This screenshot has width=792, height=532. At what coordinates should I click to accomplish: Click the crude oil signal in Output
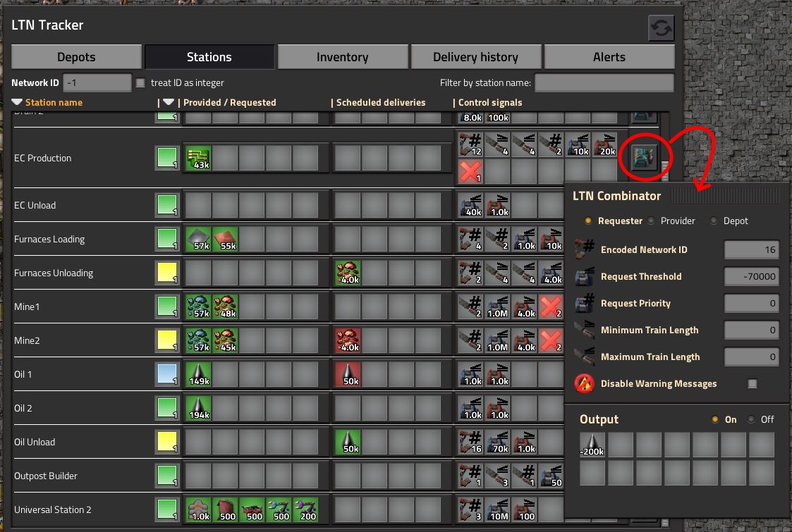tap(593, 445)
